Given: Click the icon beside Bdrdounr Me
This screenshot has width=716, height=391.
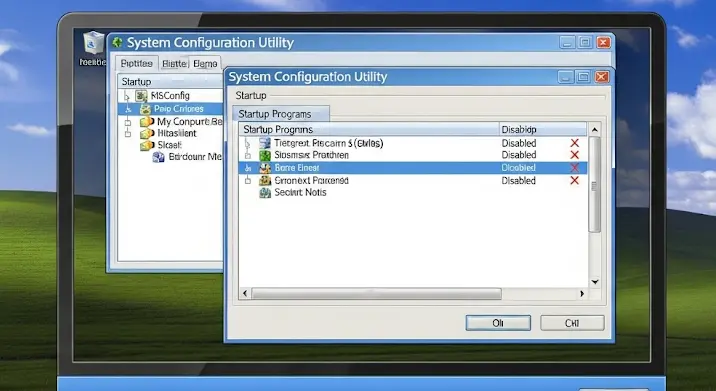Looking at the screenshot, I should point(158,157).
